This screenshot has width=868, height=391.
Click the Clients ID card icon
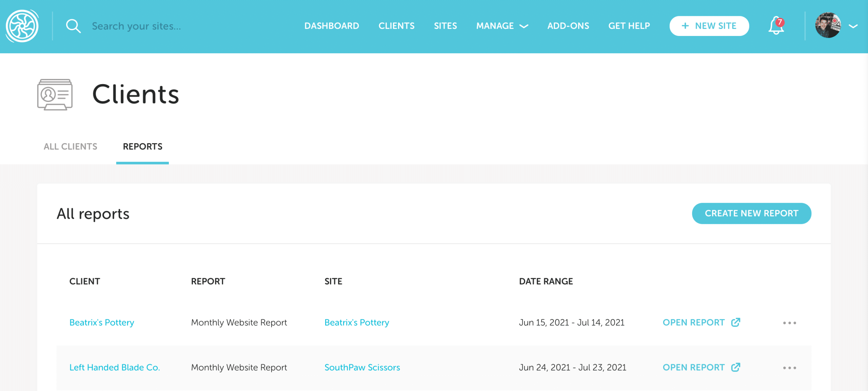pyautogui.click(x=55, y=95)
